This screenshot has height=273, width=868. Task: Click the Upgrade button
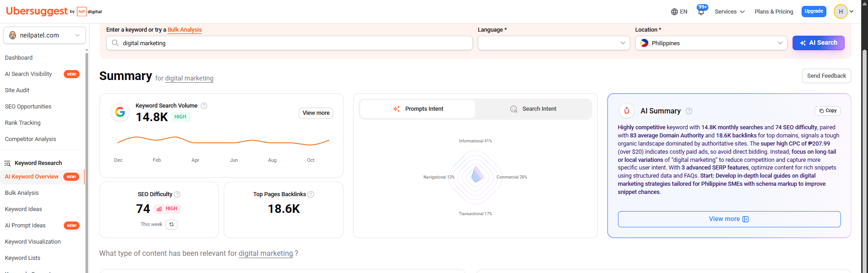point(814,11)
